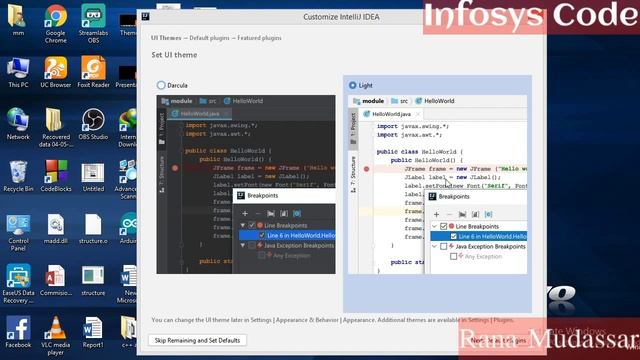This screenshot has height=360, width=640.
Task: Launch UC Browser from desktop
Action: [56, 73]
